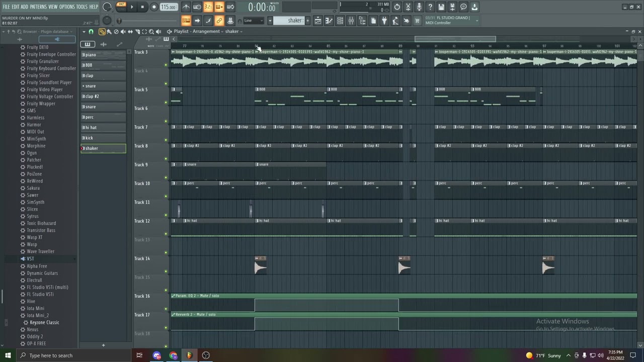Select the Draw pencil tool in Playlist
The width and height of the screenshot is (644, 362).
[x=102, y=32]
